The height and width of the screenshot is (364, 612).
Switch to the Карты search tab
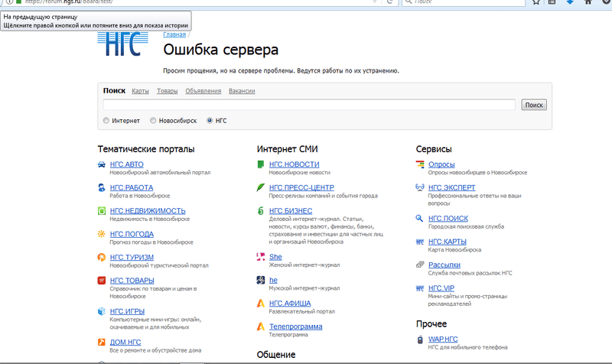point(140,91)
